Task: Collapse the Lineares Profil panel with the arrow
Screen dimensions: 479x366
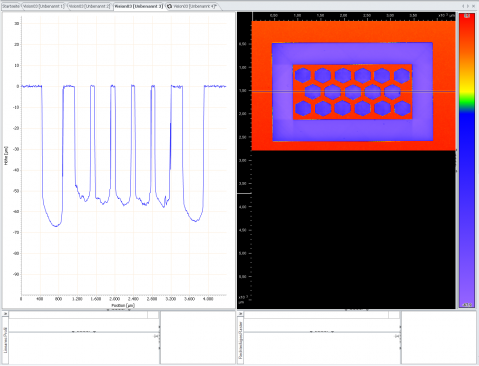Action: 6,314
